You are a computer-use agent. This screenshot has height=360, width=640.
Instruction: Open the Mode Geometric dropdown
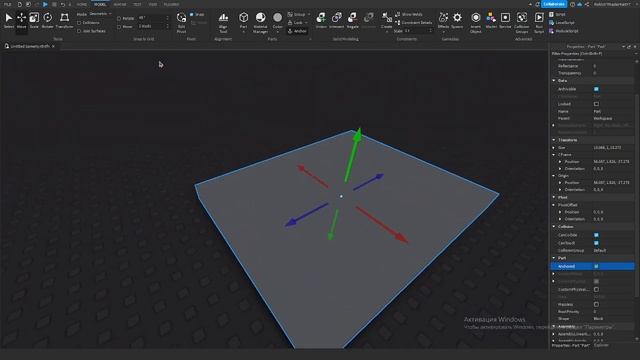click(x=100, y=14)
